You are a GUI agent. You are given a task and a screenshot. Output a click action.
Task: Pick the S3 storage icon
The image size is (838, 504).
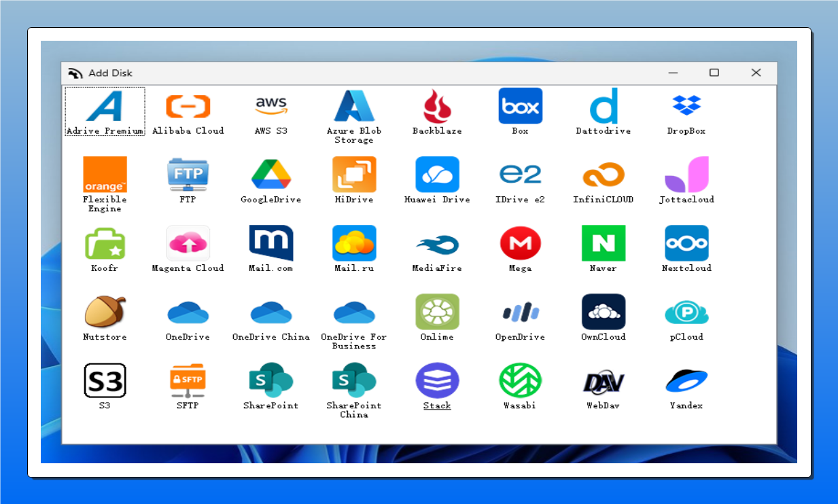[x=105, y=380]
